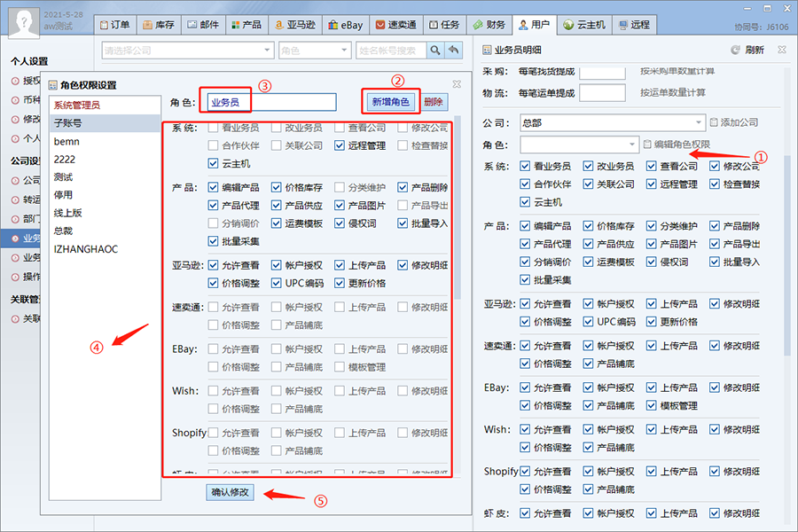Select the 2222 role
The image size is (798, 532).
coord(105,160)
